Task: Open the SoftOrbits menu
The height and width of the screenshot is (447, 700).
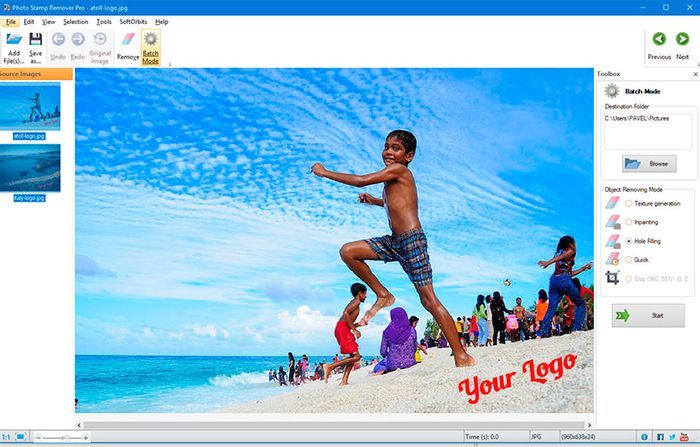Action: click(x=133, y=22)
